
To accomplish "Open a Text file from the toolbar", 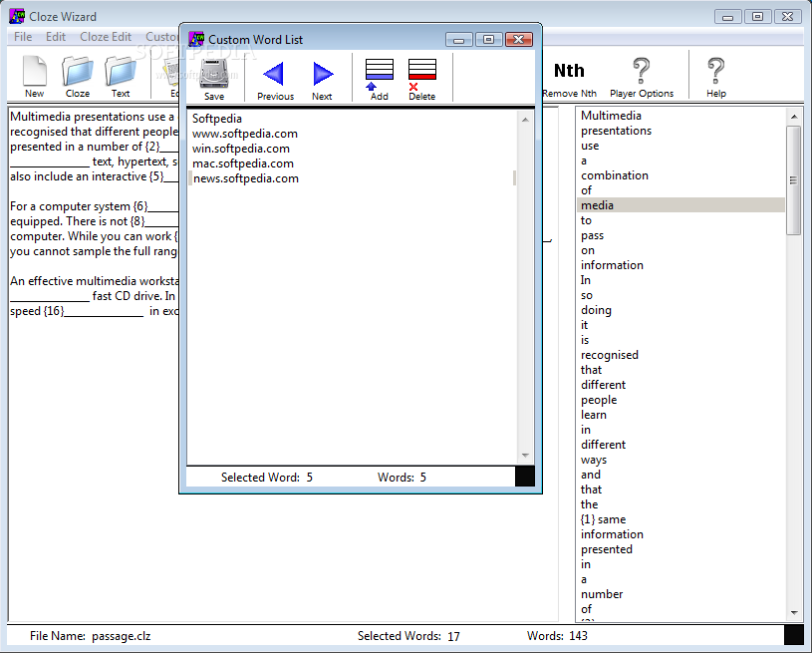I will [x=121, y=77].
